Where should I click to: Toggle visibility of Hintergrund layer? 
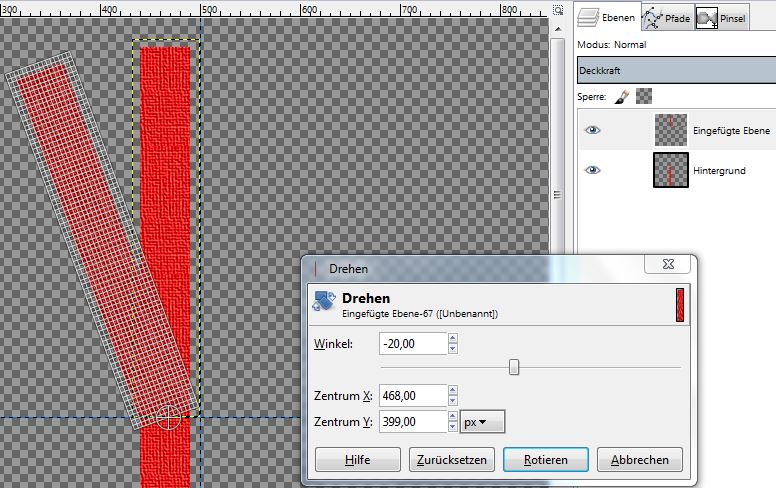[x=593, y=170]
